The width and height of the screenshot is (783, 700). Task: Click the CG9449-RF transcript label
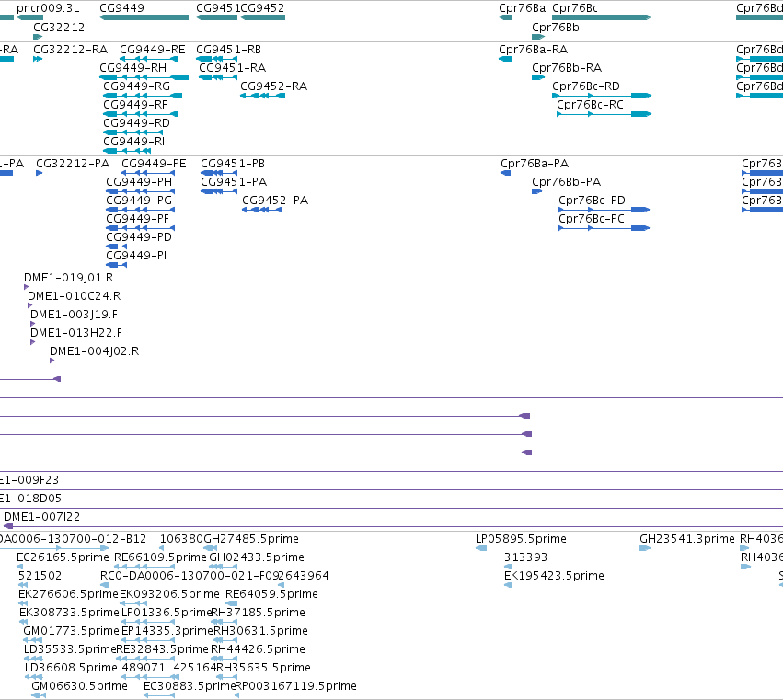coord(135,105)
